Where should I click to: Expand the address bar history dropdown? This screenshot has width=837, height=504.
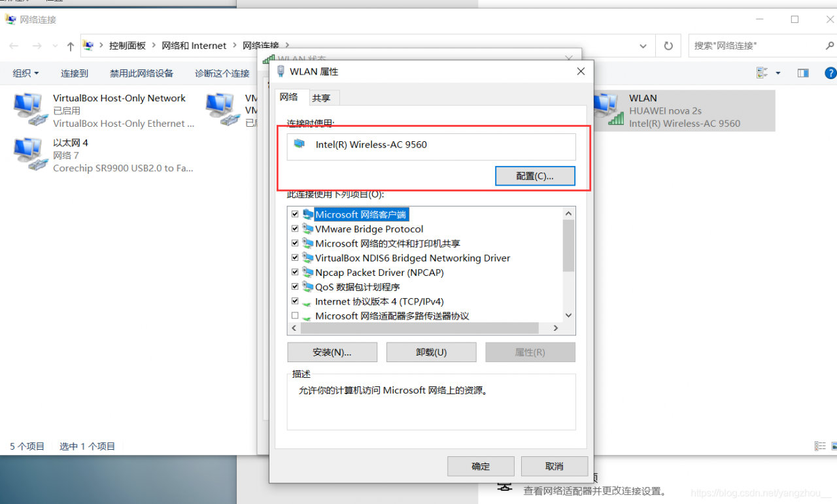[x=644, y=46]
